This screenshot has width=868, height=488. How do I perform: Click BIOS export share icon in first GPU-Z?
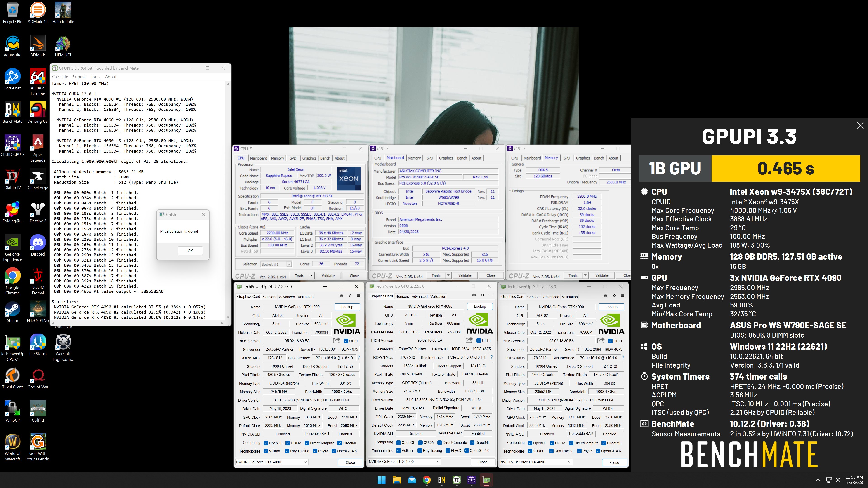point(336,341)
